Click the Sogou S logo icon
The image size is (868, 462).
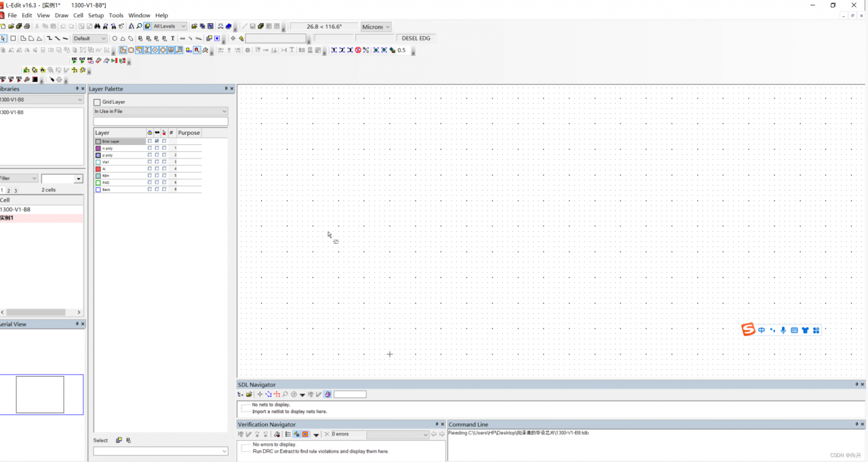pyautogui.click(x=748, y=329)
